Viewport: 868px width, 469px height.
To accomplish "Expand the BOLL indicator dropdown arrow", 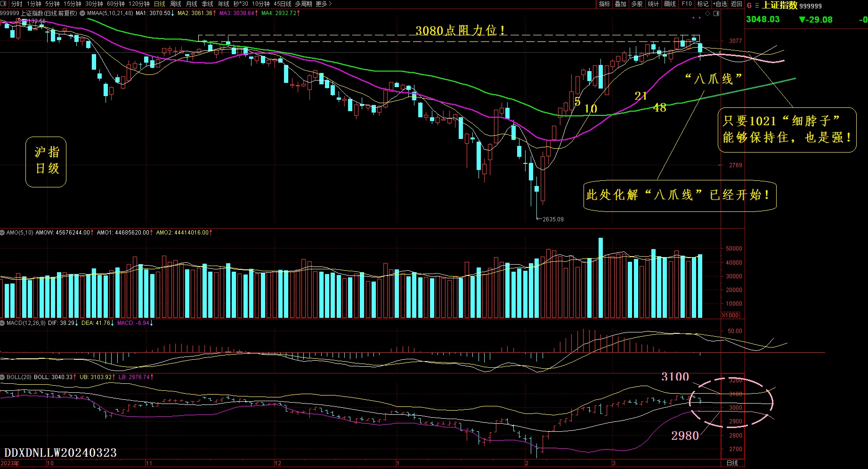I will [3, 377].
